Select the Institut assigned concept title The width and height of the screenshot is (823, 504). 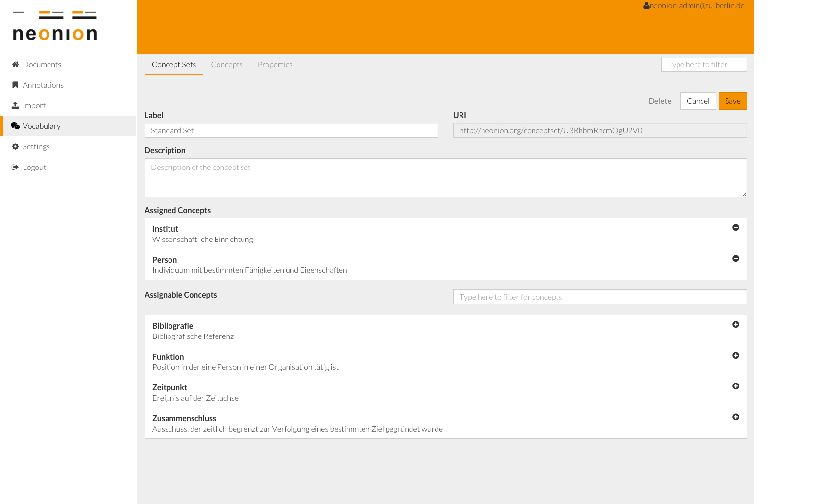[x=165, y=229]
